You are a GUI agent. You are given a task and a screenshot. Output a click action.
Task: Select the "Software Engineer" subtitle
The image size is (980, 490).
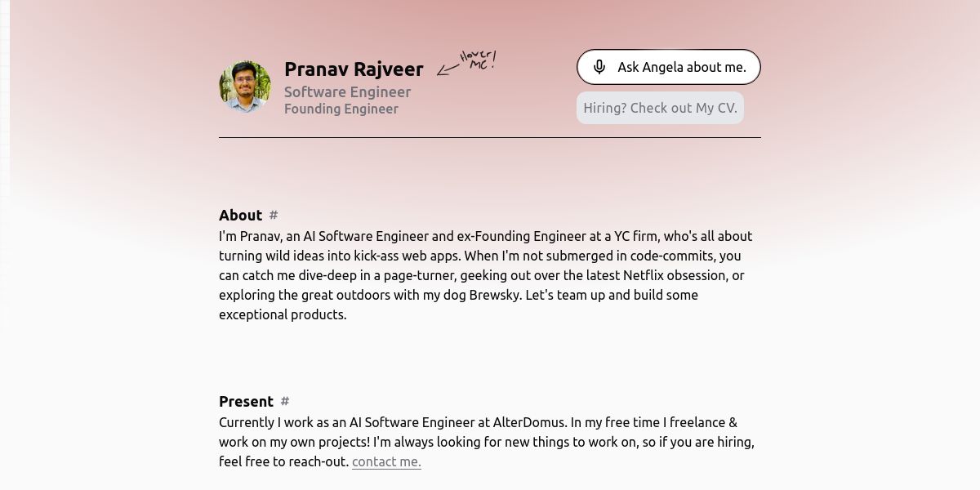tap(347, 92)
